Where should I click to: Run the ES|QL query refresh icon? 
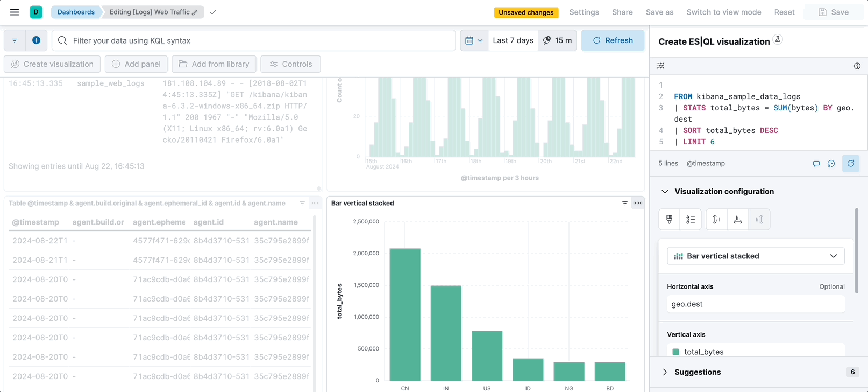851,163
